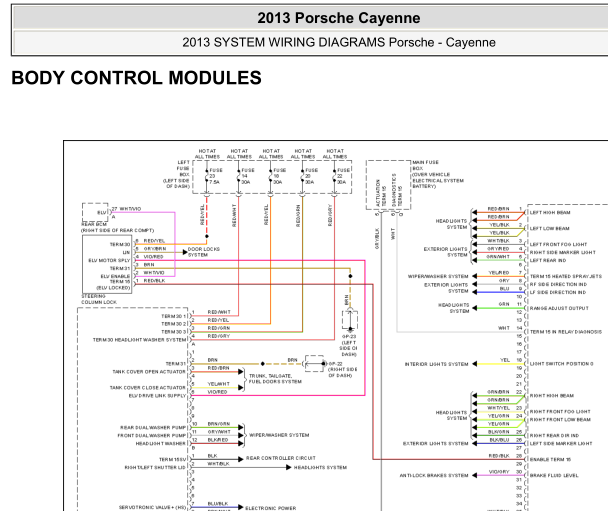Click the 'RF SIDE DIRECTION IND' label
The height and width of the screenshot is (511, 608).
(x=558, y=284)
